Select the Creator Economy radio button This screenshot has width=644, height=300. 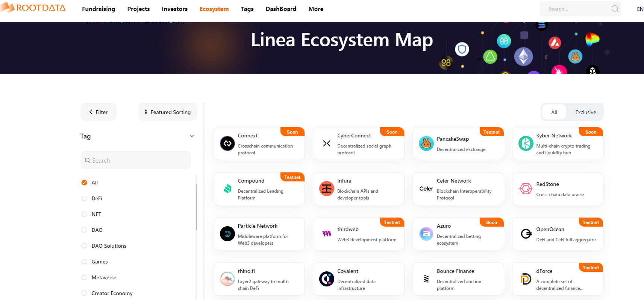[84, 293]
